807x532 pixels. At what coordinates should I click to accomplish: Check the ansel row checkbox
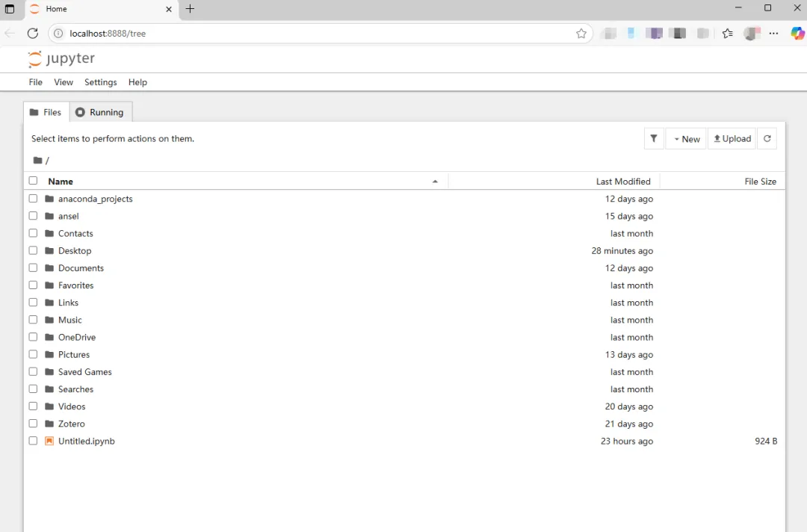click(33, 216)
